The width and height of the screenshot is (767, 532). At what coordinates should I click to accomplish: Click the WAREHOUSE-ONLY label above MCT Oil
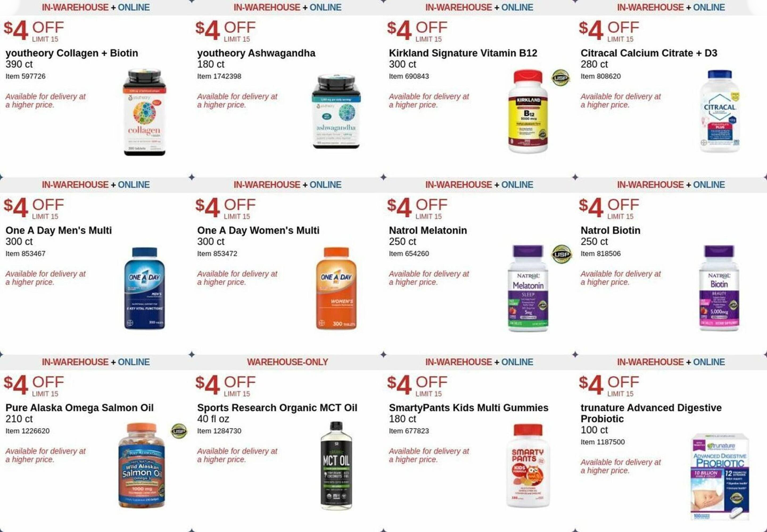tap(287, 362)
